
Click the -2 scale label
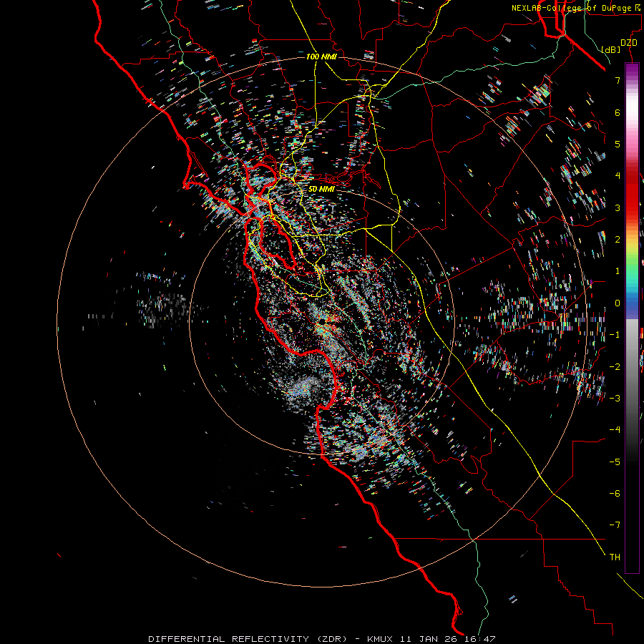tap(615, 366)
